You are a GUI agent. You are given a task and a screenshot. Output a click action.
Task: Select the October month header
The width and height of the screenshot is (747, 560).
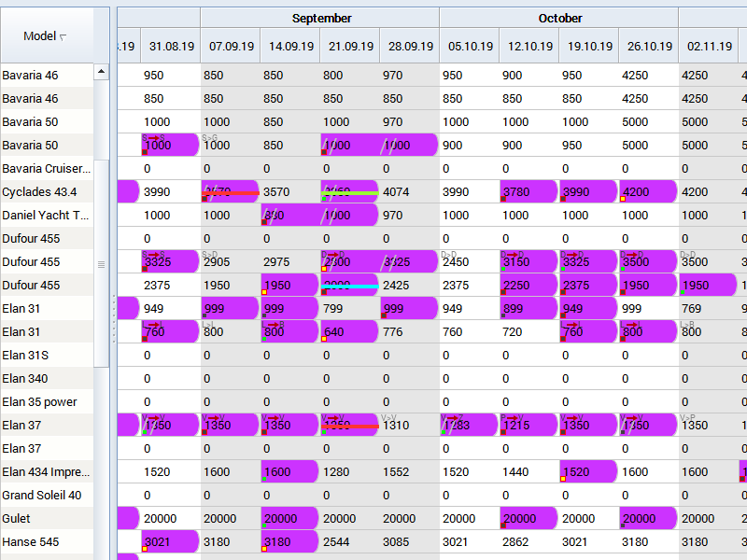[x=560, y=18]
